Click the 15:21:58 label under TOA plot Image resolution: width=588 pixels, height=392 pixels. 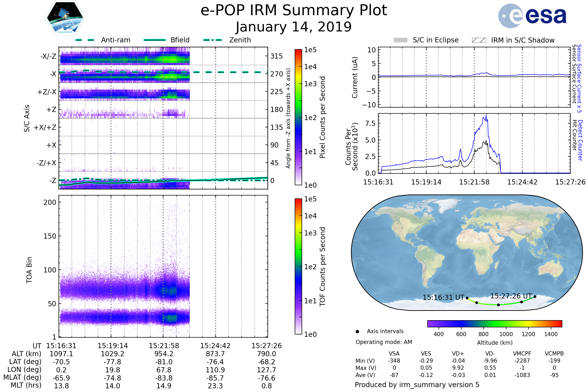tap(164, 346)
